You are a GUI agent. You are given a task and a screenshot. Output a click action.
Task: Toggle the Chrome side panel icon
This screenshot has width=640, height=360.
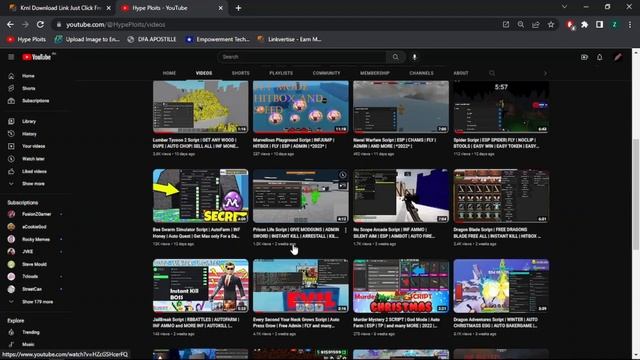[x=600, y=24]
